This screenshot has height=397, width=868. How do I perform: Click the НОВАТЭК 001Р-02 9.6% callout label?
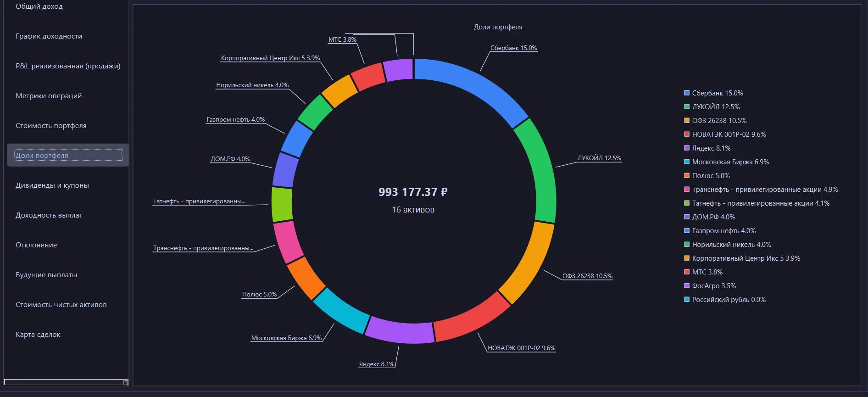coord(521,348)
